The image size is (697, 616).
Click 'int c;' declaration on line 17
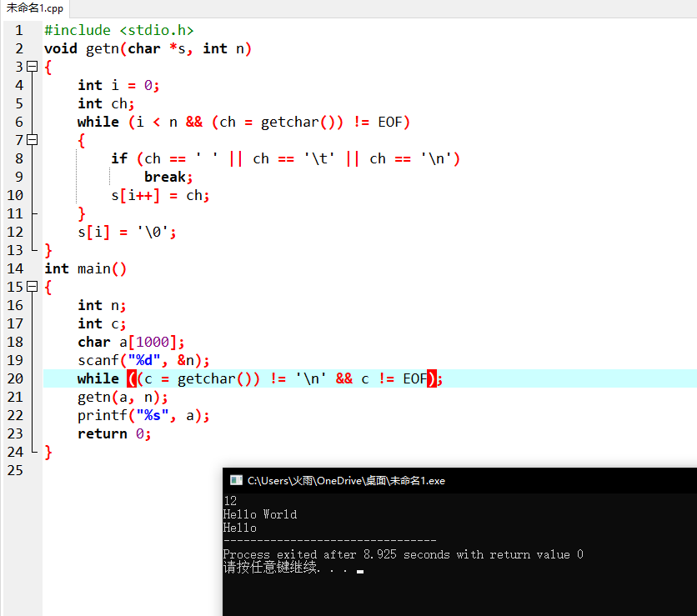(102, 323)
